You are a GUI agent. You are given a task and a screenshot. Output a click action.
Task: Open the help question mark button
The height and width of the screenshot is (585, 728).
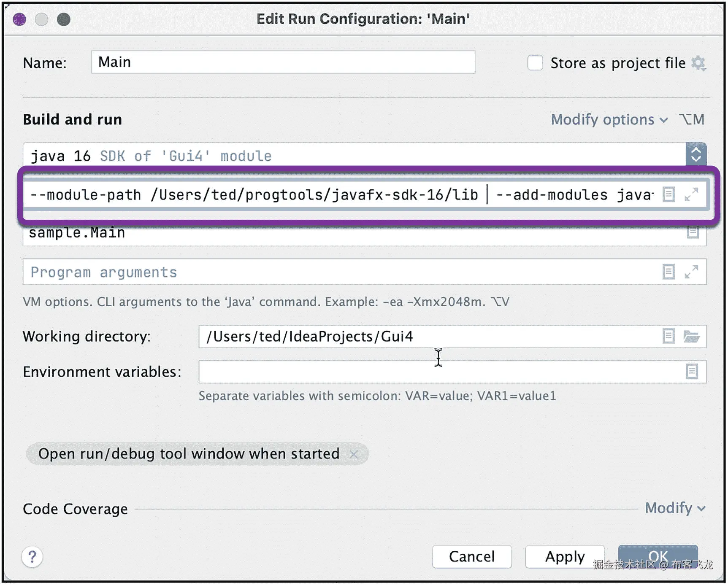(32, 557)
